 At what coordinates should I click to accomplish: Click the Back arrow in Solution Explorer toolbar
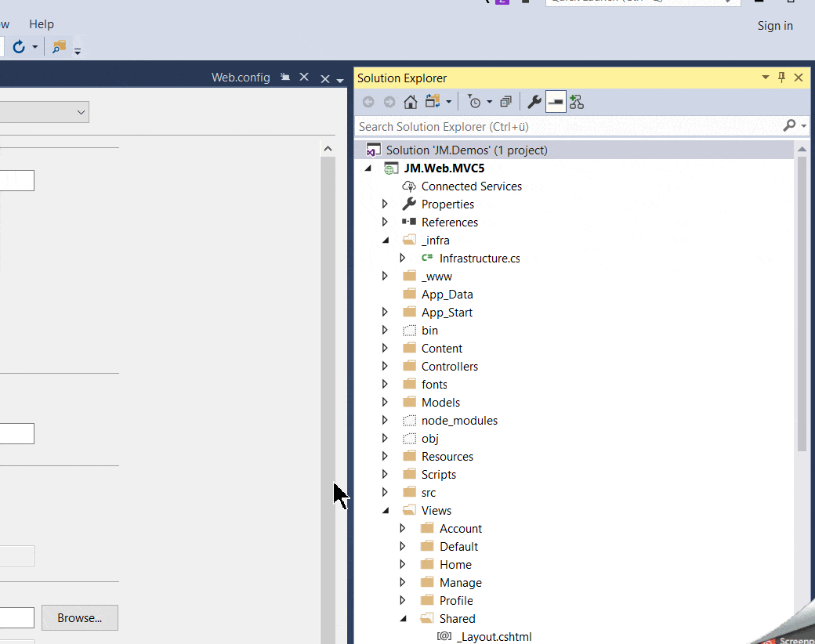click(x=368, y=102)
